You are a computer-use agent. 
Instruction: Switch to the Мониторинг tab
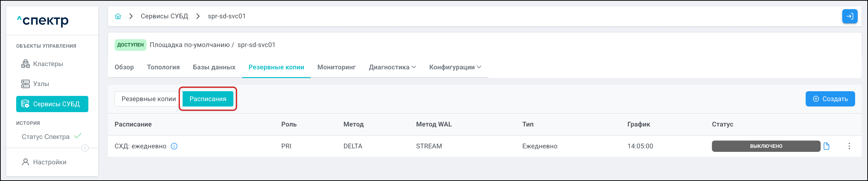[336, 67]
